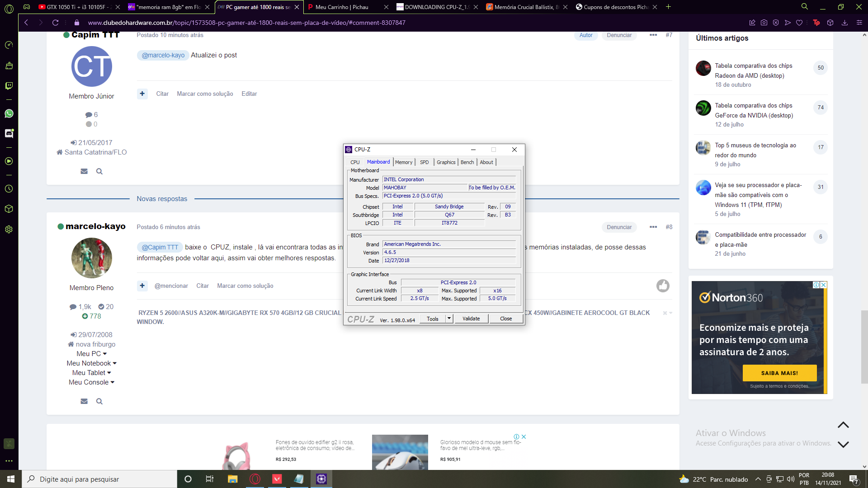Open the Opera GX taskbar icon
Viewport: 868px width, 488px height.
point(255,479)
